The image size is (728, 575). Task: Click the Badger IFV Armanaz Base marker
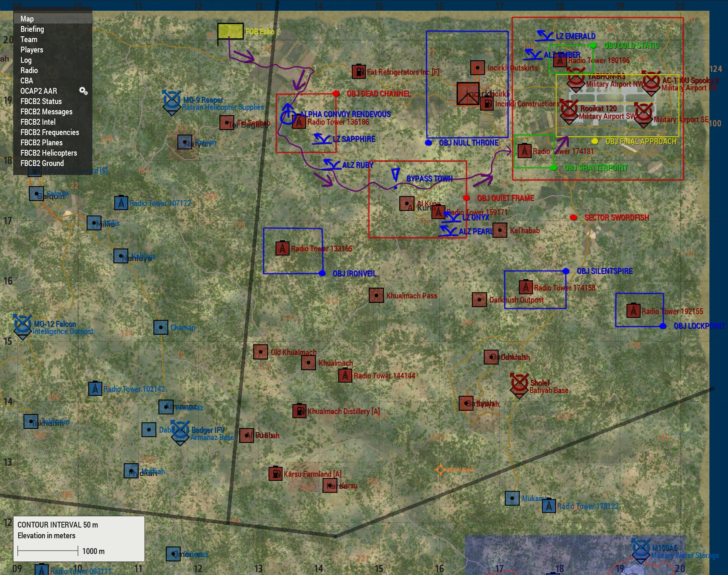pyautogui.click(x=180, y=431)
